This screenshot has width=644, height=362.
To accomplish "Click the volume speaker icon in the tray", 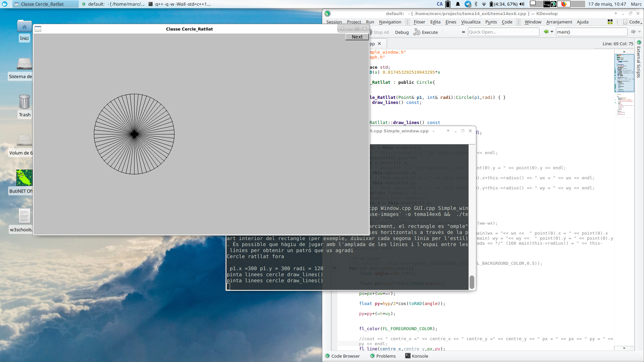I will click(x=522, y=4).
